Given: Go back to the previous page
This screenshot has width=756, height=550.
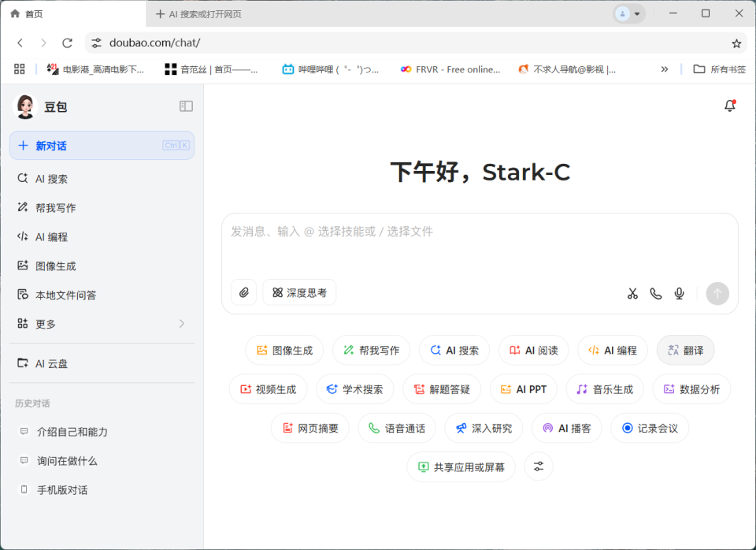Looking at the screenshot, I should coord(20,43).
